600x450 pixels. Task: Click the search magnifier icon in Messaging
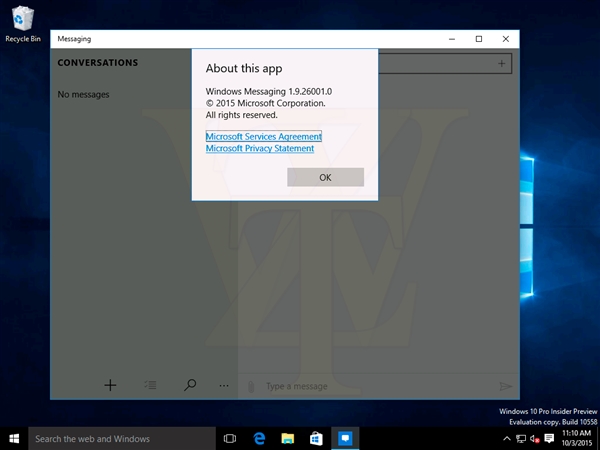pos(189,385)
